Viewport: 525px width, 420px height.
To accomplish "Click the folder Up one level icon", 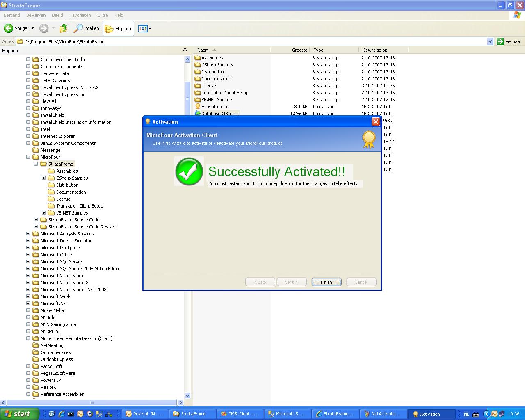I will click(63, 28).
